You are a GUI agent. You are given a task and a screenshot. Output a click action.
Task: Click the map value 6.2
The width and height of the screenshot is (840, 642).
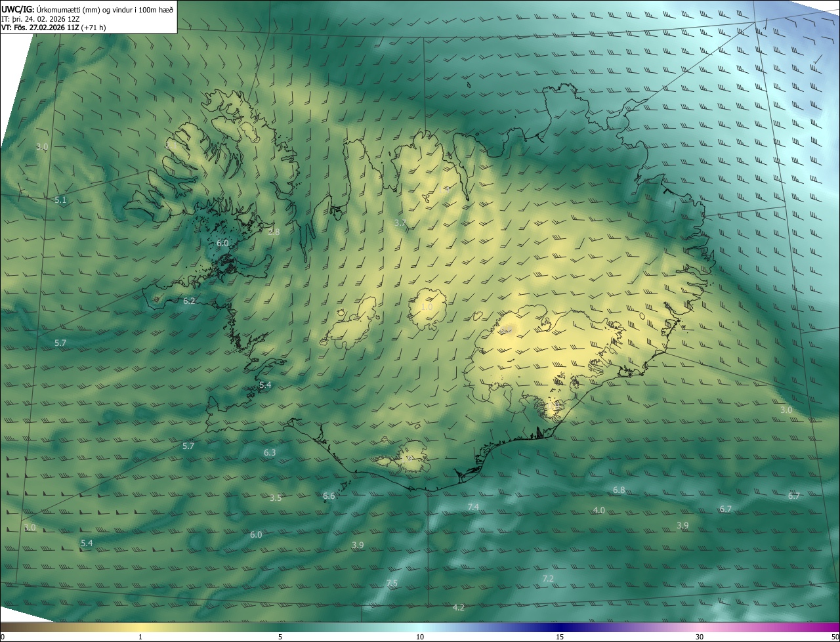tap(189, 301)
